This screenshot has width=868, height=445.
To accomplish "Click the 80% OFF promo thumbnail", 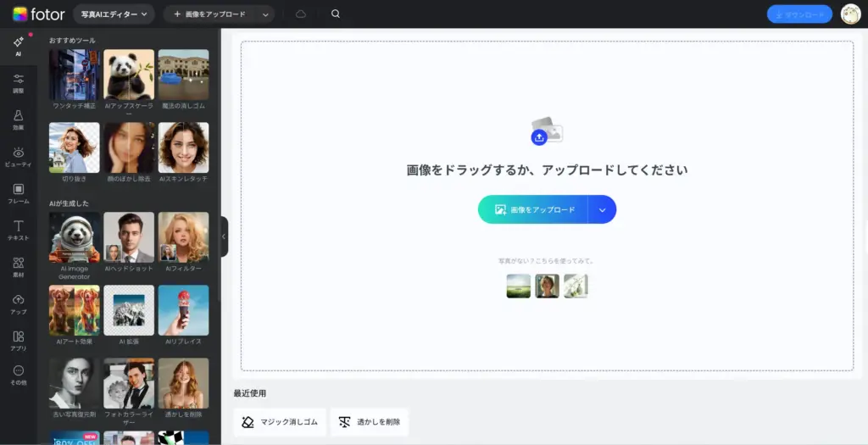I will [75, 438].
